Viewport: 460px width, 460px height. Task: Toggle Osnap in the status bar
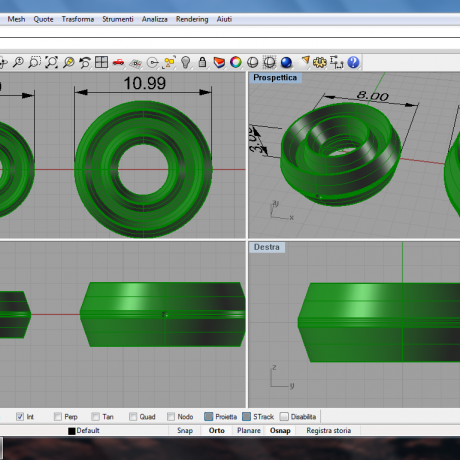(x=280, y=430)
